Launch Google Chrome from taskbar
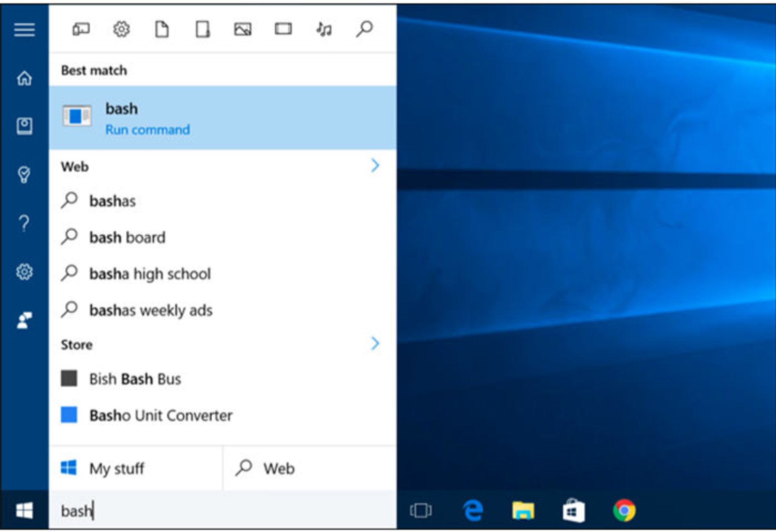This screenshot has height=532, width=776. click(x=624, y=511)
